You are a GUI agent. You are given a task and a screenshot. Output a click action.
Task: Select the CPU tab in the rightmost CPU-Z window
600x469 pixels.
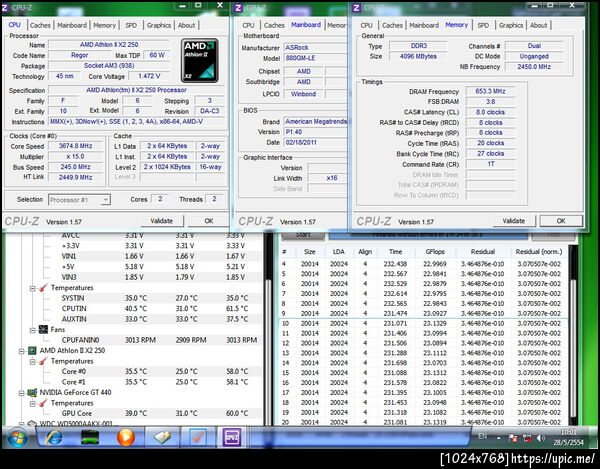366,25
